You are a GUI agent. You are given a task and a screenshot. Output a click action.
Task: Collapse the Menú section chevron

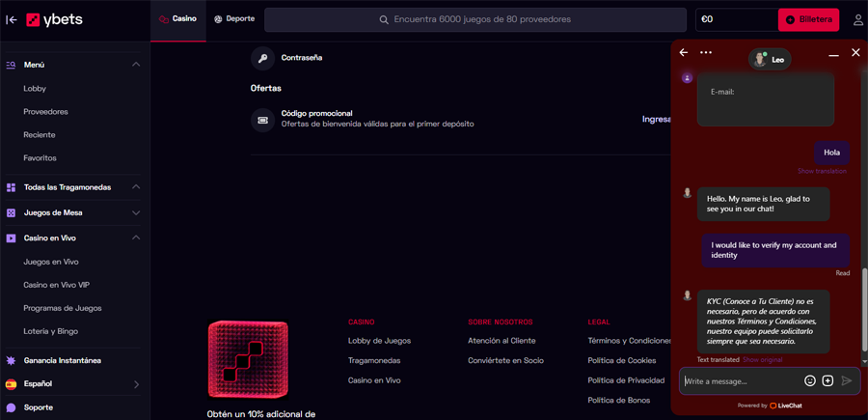coord(136,65)
